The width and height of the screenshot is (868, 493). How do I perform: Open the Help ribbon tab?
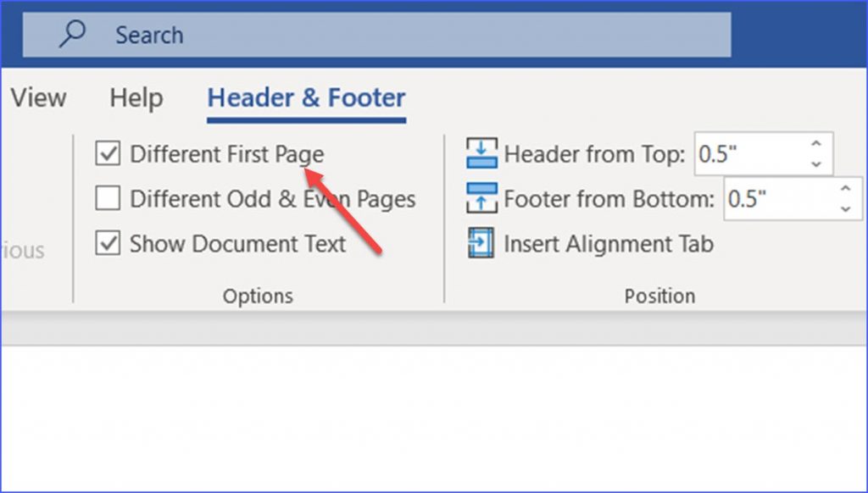pos(136,98)
